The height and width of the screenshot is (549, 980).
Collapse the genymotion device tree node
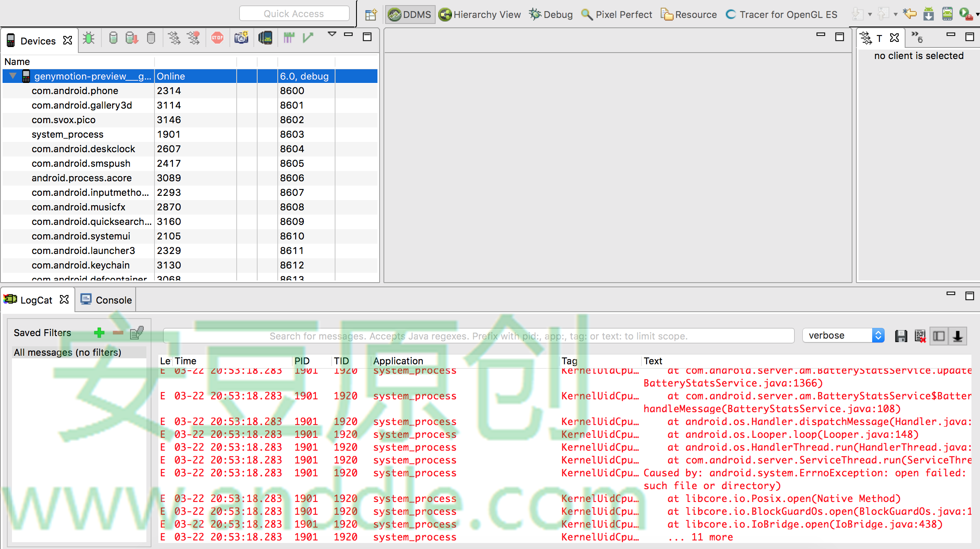tap(13, 76)
